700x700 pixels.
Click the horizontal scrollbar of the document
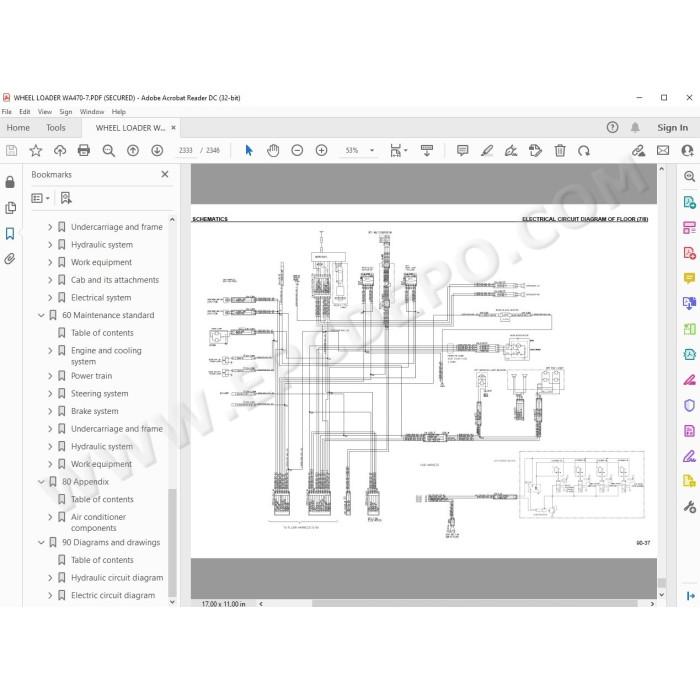(x=474, y=604)
